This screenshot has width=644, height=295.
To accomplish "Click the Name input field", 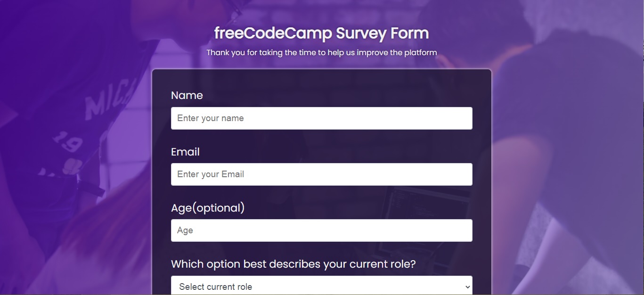I will (322, 118).
